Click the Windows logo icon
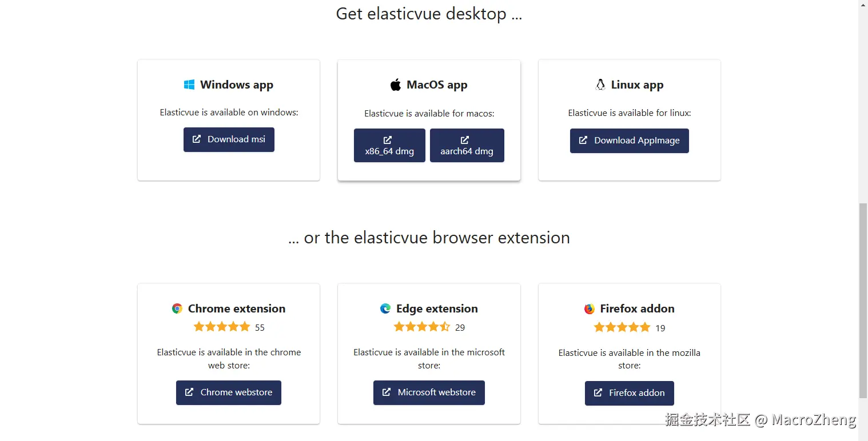 tap(189, 85)
